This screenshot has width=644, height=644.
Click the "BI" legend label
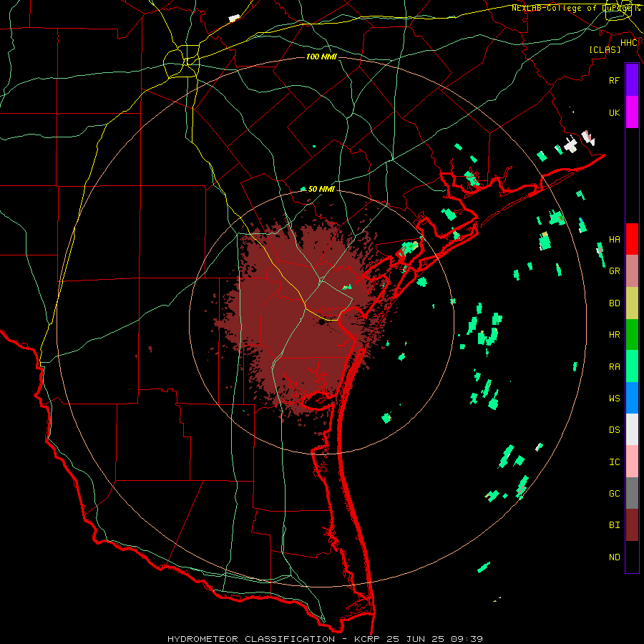615,525
